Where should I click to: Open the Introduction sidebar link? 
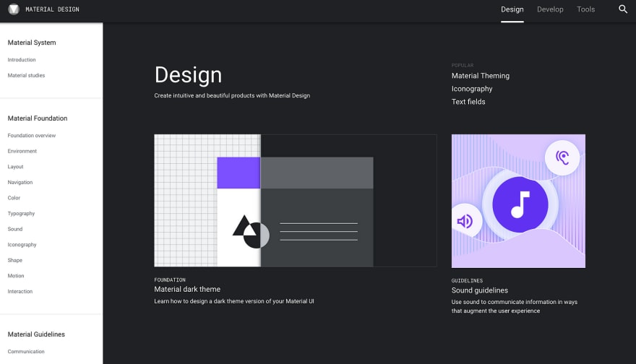point(22,60)
